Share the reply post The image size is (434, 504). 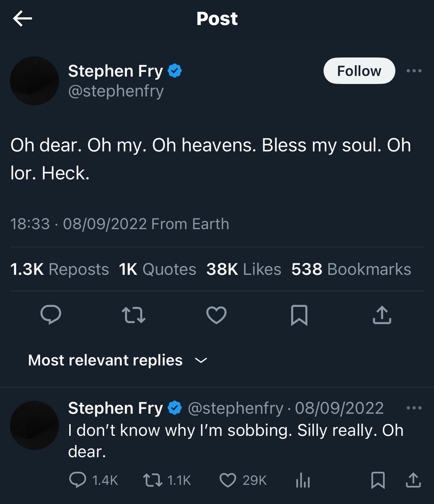coord(413,480)
